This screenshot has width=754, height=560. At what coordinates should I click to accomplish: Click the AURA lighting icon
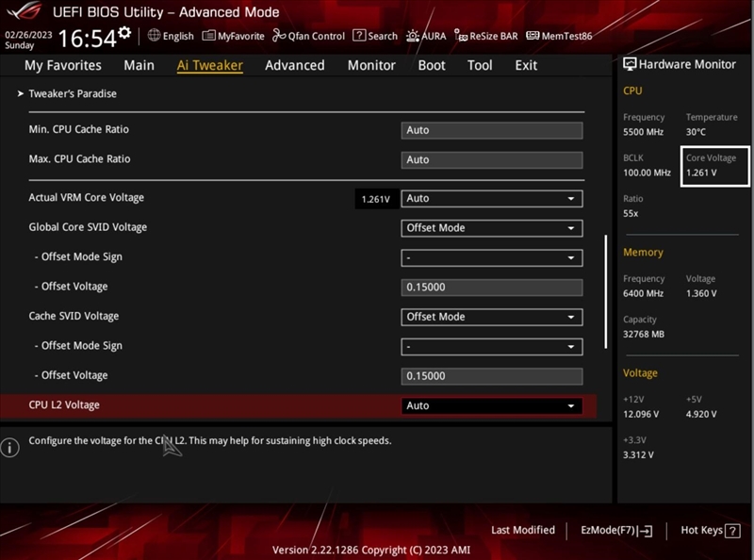(x=413, y=36)
